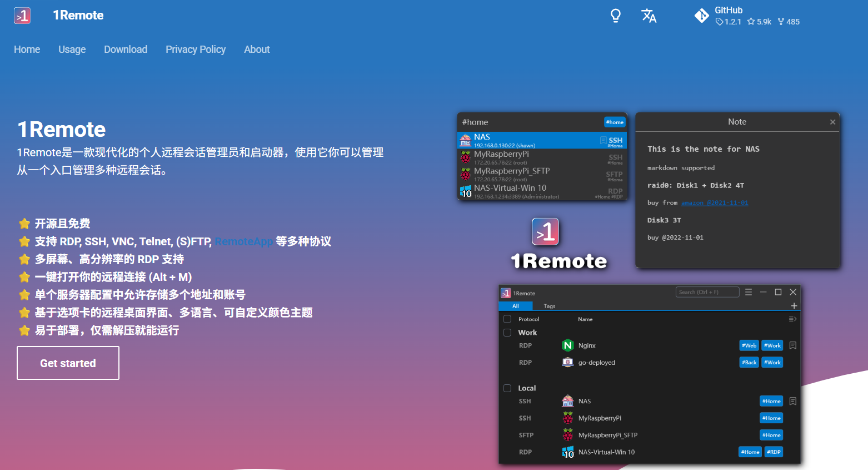Screen dimensions: 868x470
Task: Toggle the Local group checkbox
Action: tap(507, 388)
